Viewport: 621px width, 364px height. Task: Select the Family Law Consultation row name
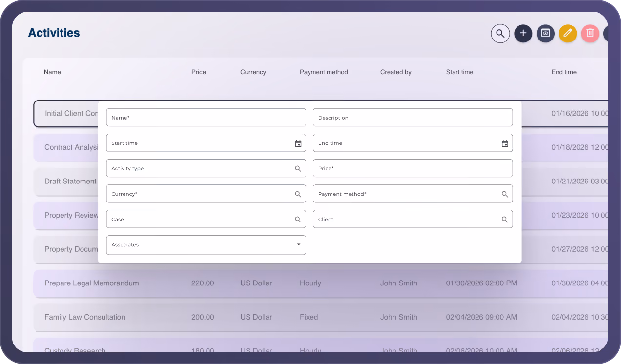click(85, 317)
